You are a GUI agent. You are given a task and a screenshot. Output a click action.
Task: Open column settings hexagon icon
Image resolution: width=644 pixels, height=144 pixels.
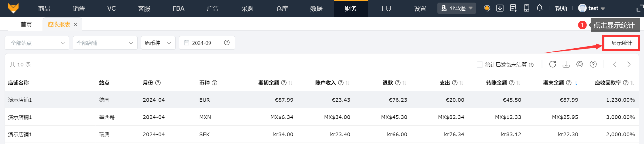(x=580, y=64)
